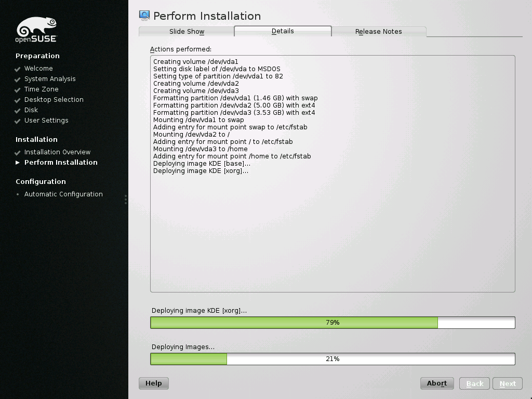Select the Installation Overview step
Screen dimensions: 532x399
(57, 152)
